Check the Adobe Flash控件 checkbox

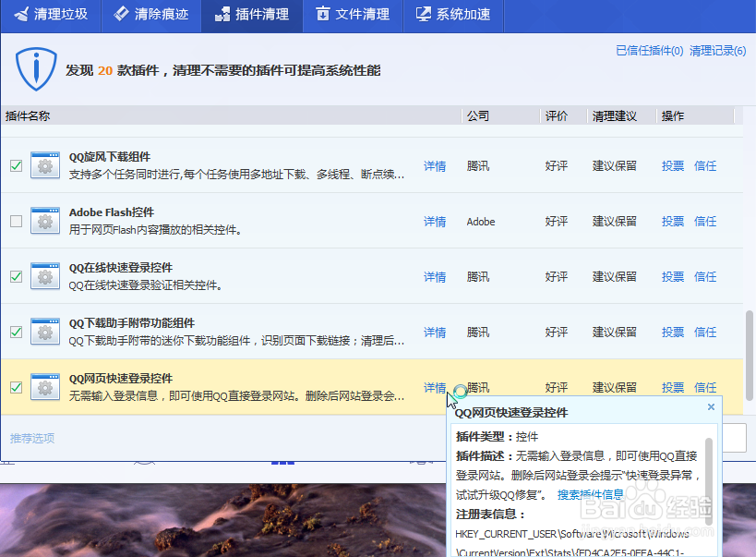[16, 221]
